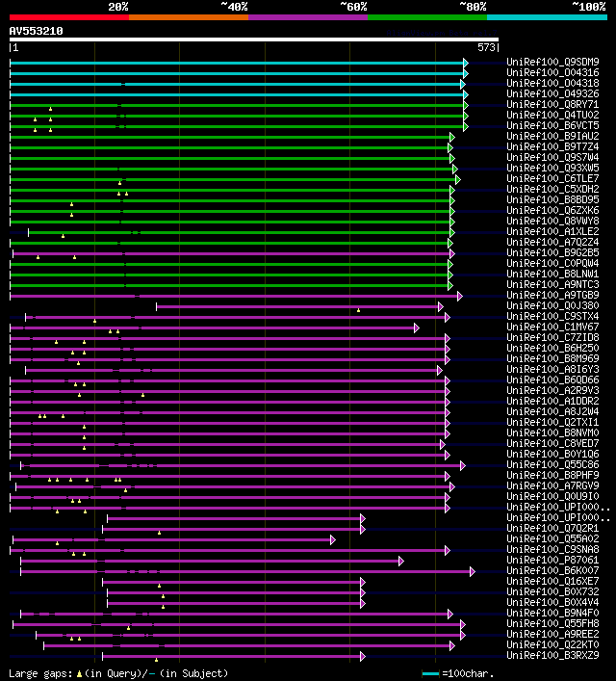
Task: Select the UniRef100_P87061 label
Action: (552, 560)
